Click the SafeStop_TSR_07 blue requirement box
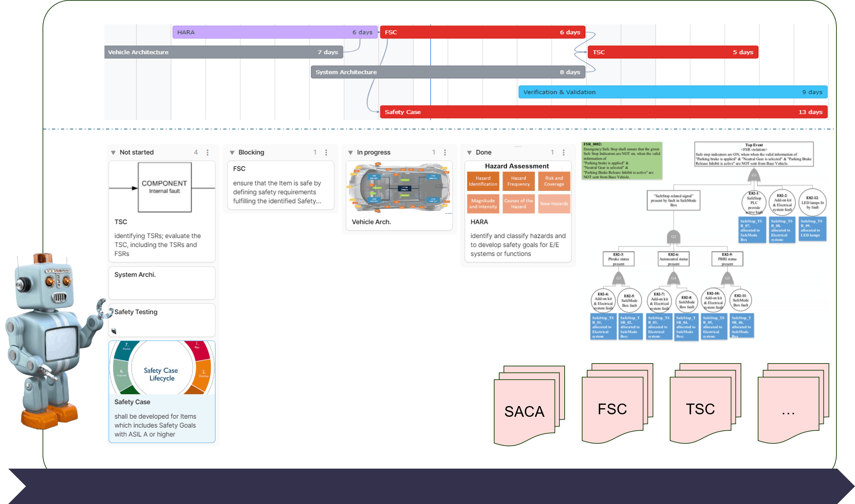 pyautogui.click(x=752, y=229)
